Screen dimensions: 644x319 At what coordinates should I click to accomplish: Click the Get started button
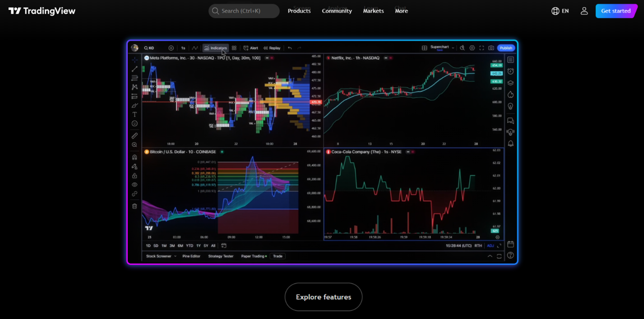pos(616,11)
